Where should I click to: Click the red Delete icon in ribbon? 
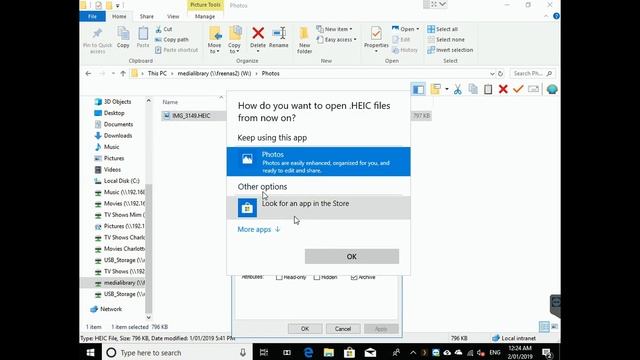click(x=258, y=33)
